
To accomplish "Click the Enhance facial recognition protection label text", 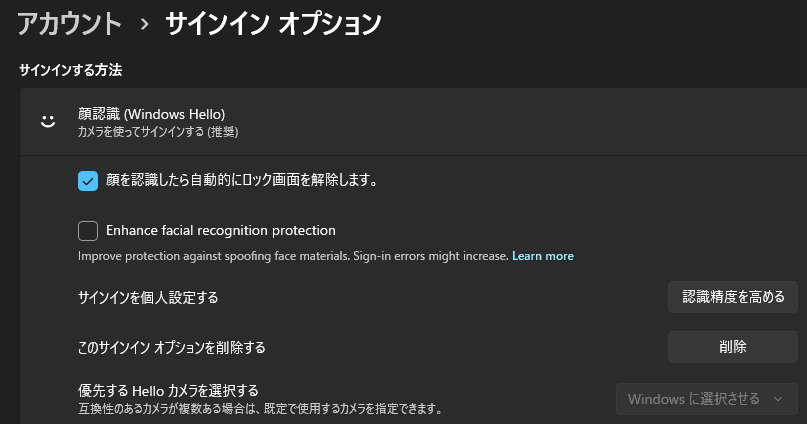I will [x=221, y=230].
